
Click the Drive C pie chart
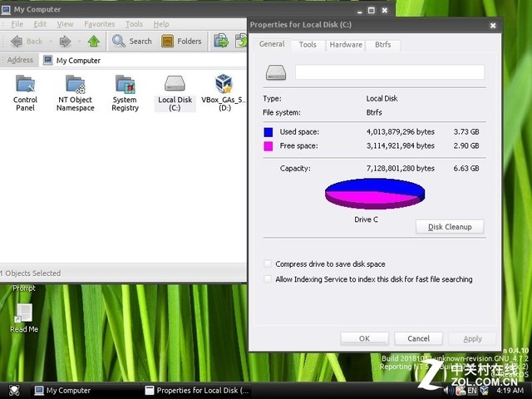375,194
